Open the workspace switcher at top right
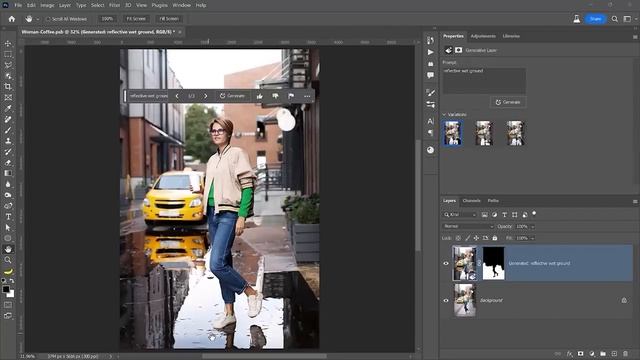Image resolution: width=640 pixels, height=360 pixels. coord(627,19)
